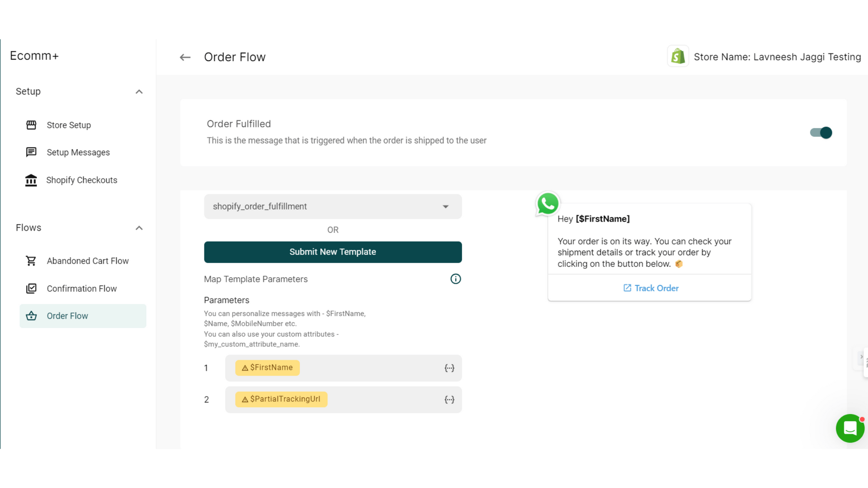Switch to Confirmation Flow
868x488 pixels.
[82, 288]
